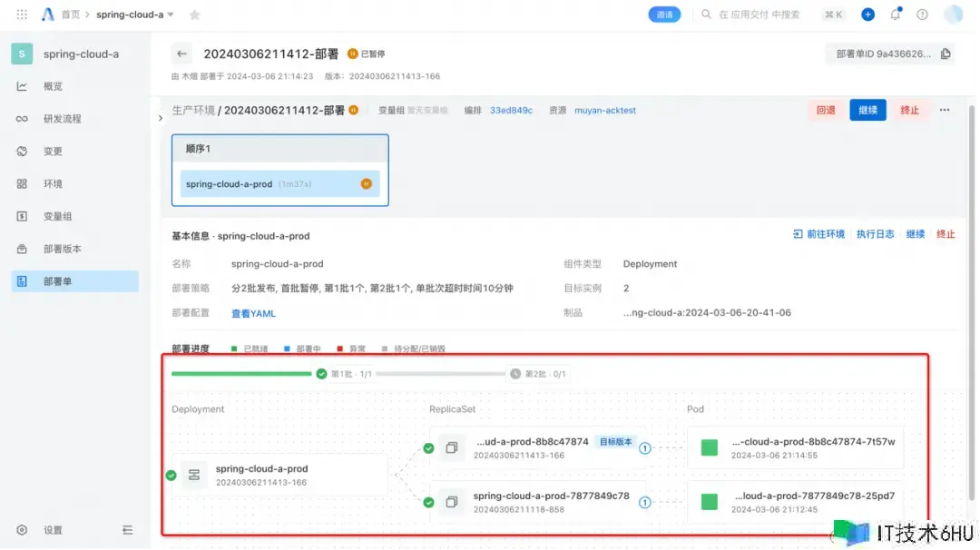Copy the deployment order ID

click(x=946, y=54)
